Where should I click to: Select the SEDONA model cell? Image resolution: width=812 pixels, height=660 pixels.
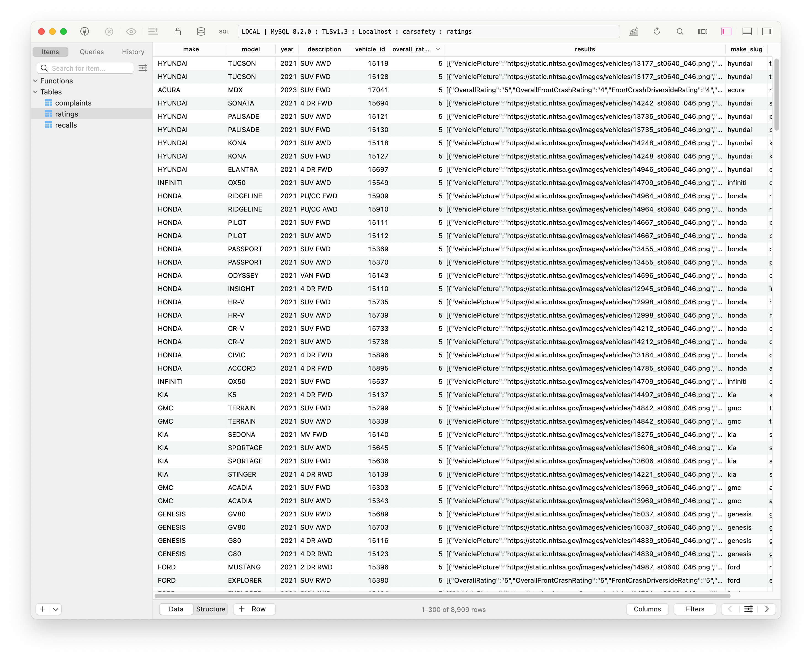click(x=251, y=435)
